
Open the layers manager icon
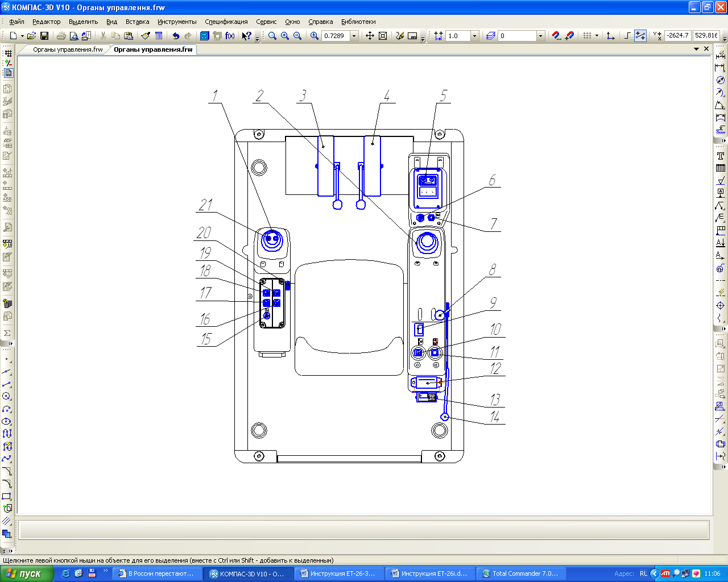point(491,36)
